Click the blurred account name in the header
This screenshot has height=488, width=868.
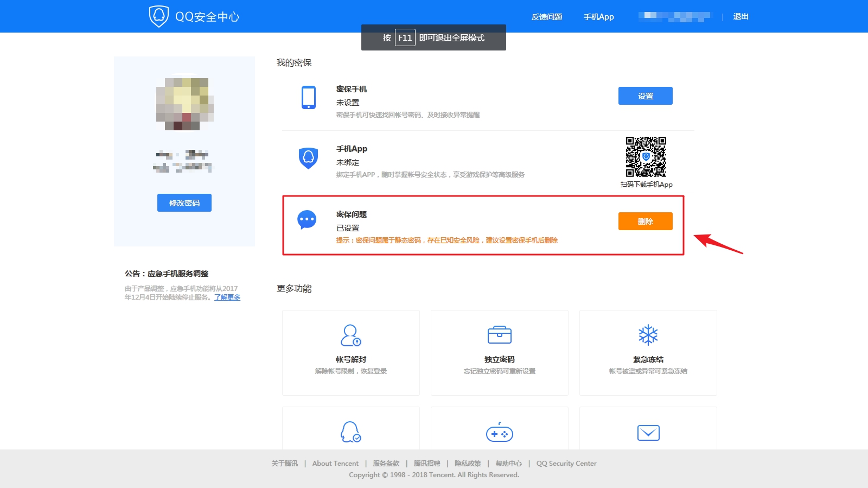pos(674,17)
